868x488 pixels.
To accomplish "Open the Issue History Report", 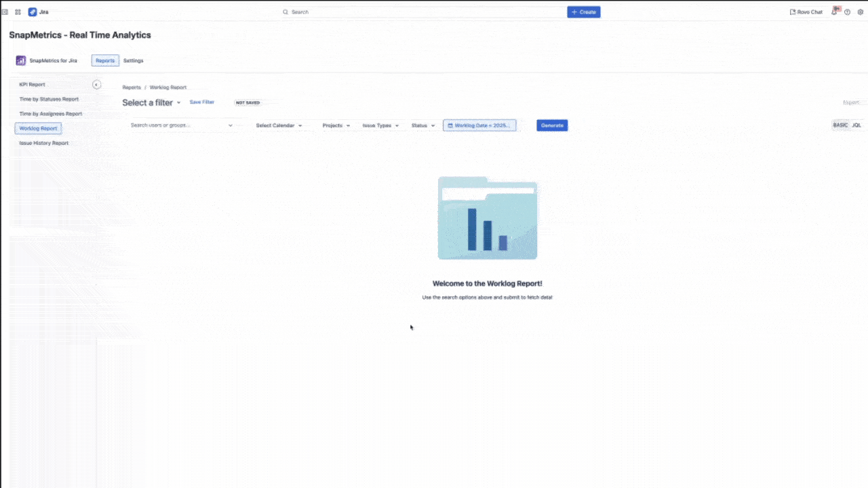I will [44, 143].
